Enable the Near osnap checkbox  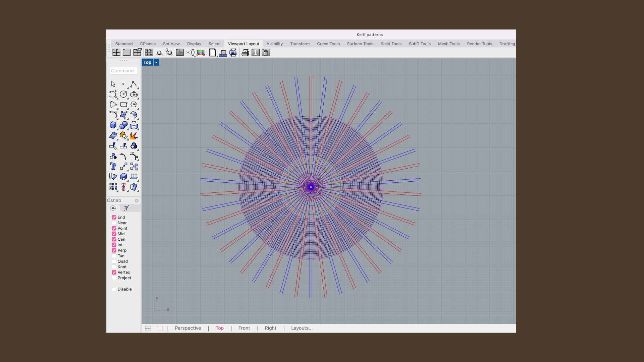[114, 223]
